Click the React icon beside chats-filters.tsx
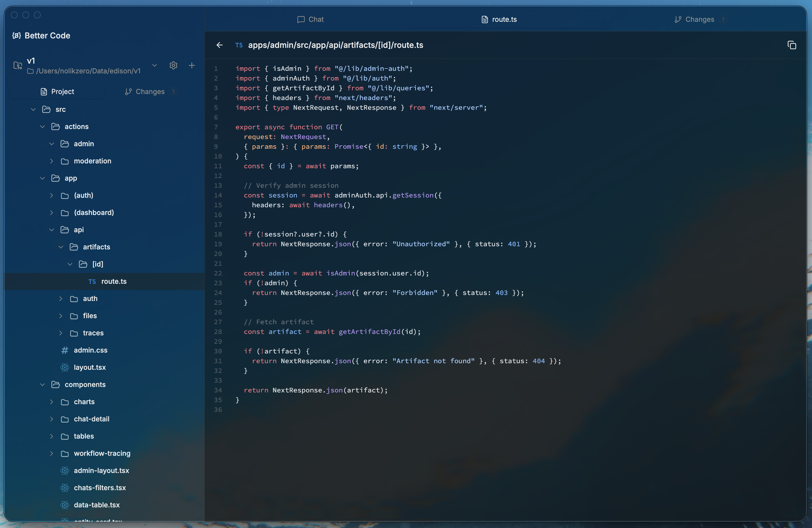Screen dimensions: 812x528 [65, 488]
